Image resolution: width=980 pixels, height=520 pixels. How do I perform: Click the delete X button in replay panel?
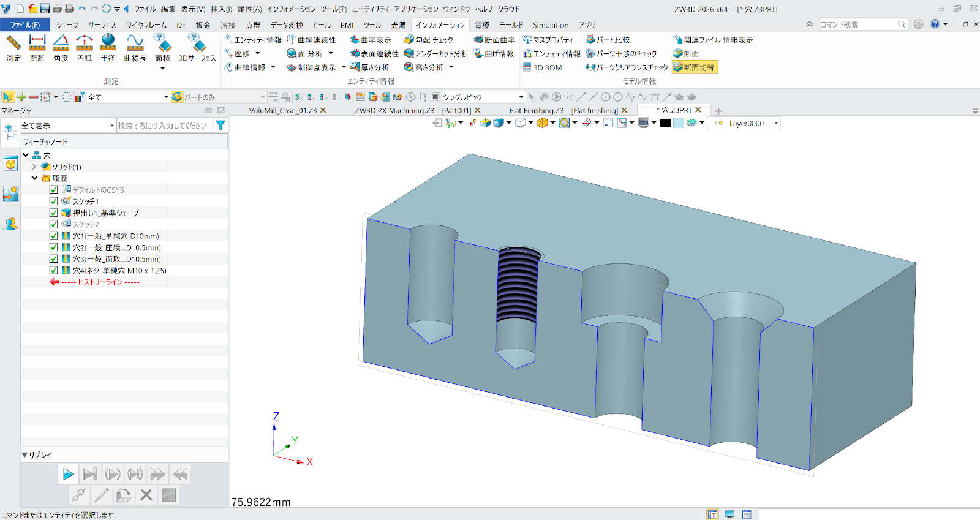point(146,495)
